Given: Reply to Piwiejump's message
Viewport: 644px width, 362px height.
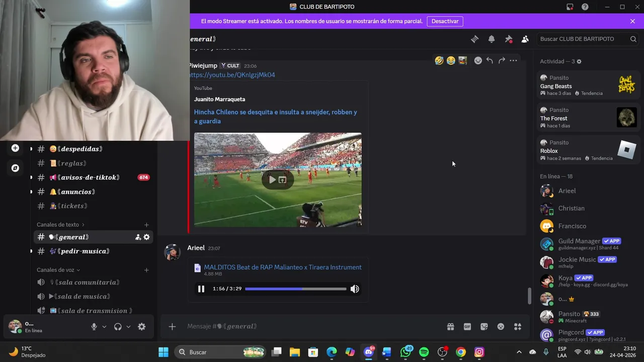Looking at the screenshot, I should point(490,60).
